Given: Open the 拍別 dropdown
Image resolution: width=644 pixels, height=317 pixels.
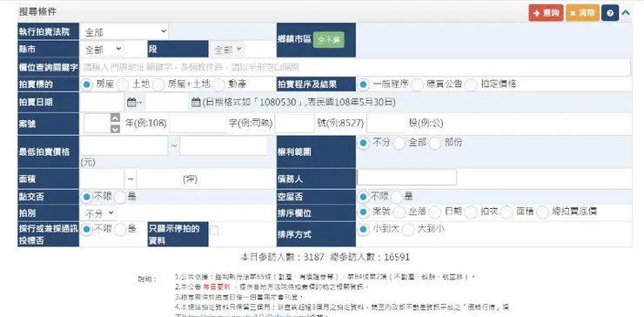Looking at the screenshot, I should click(98, 213).
